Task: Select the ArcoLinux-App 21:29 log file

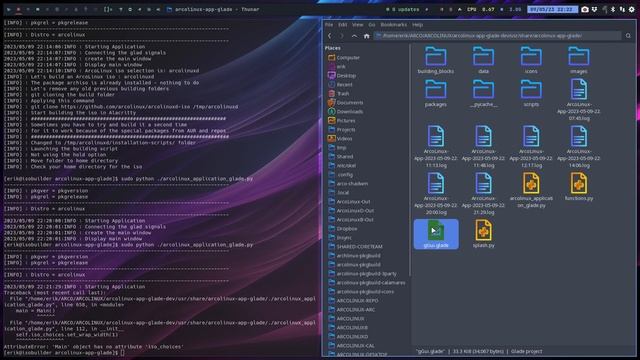Action: [483, 193]
